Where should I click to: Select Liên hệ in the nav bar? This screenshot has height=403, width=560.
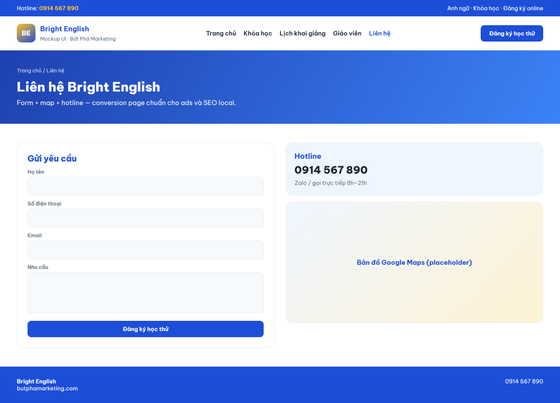coord(379,33)
